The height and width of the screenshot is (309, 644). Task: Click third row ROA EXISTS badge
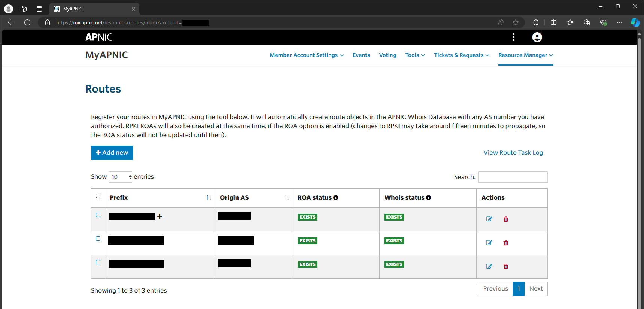click(x=307, y=264)
